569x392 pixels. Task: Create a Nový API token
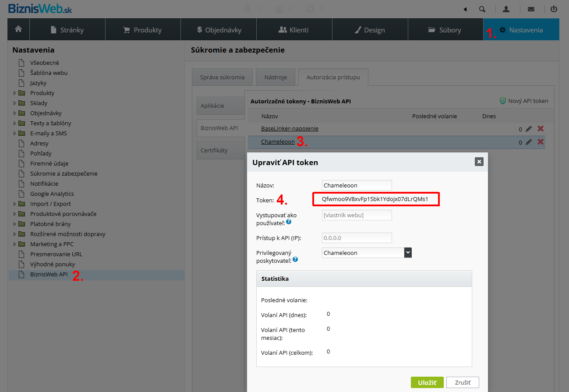point(524,101)
